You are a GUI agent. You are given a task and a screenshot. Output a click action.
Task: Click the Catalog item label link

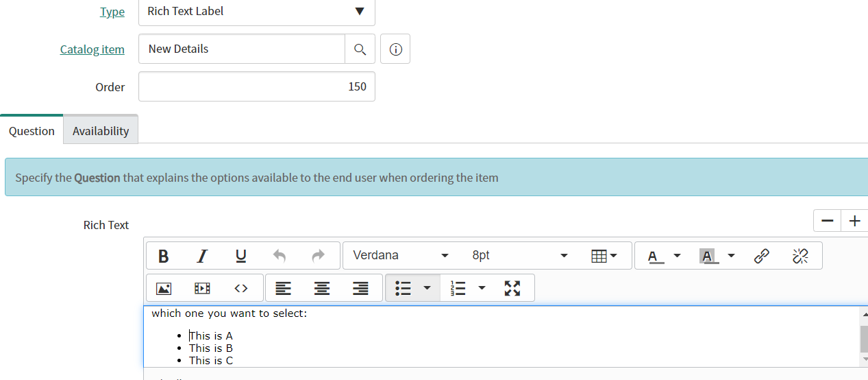click(x=92, y=49)
